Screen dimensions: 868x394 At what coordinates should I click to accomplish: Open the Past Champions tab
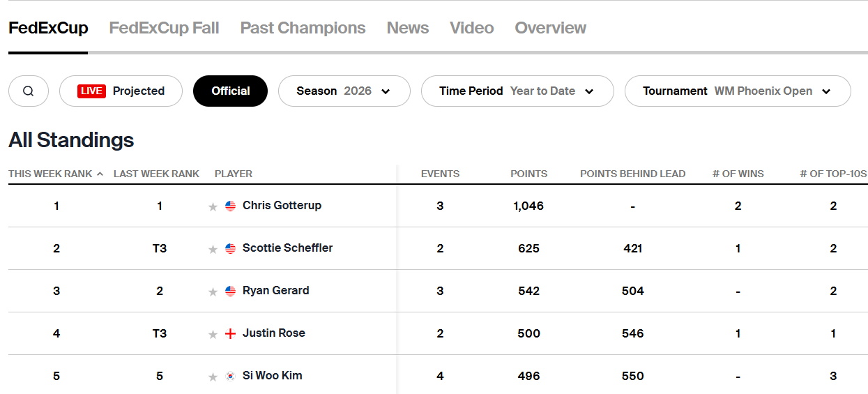[303, 28]
